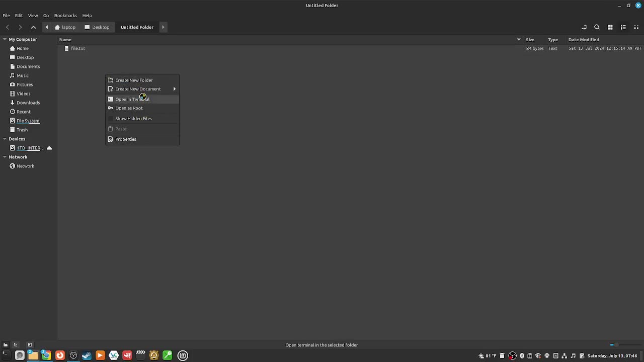Open the Go menu

[x=46, y=16]
